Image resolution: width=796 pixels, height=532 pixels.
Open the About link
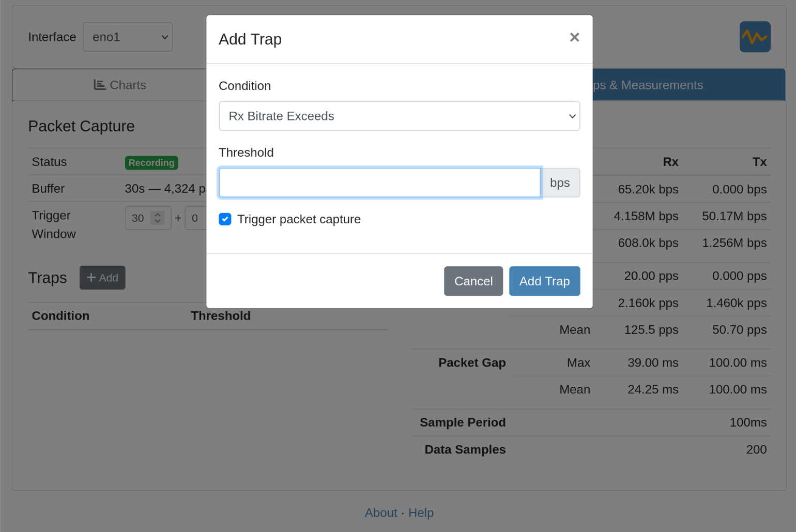(x=380, y=513)
